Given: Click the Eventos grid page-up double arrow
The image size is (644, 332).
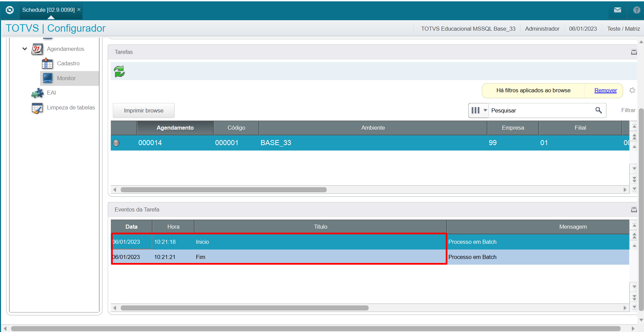Looking at the screenshot, I should click(x=634, y=235).
